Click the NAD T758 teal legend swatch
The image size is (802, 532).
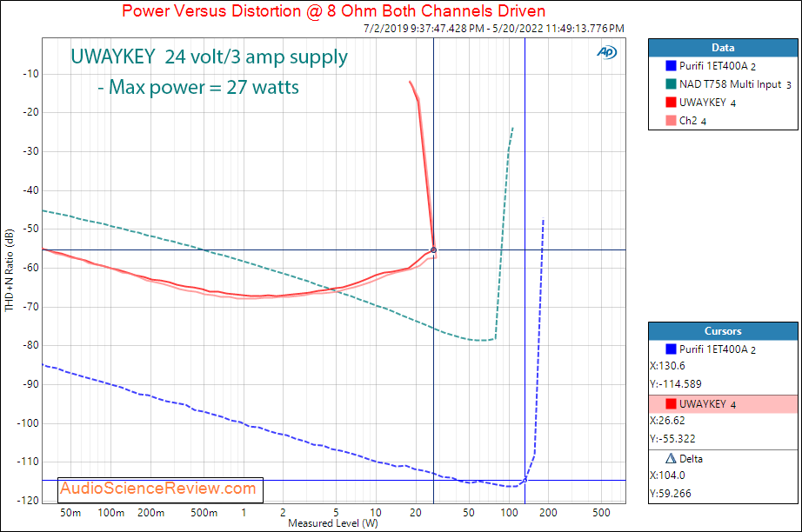tap(671, 83)
